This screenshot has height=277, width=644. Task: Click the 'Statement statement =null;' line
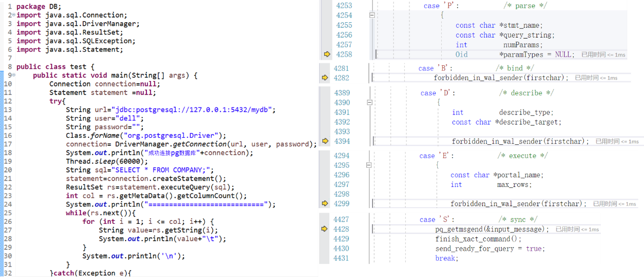point(103,93)
